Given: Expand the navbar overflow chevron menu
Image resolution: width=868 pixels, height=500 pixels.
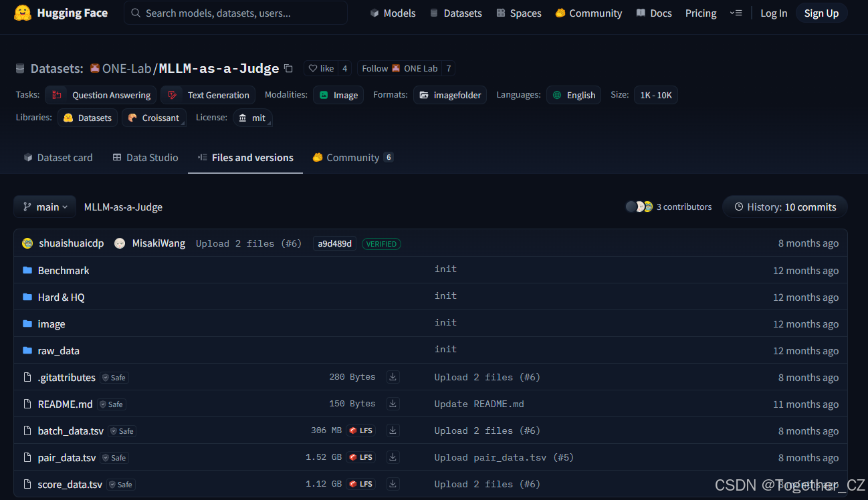Looking at the screenshot, I should click(x=736, y=13).
